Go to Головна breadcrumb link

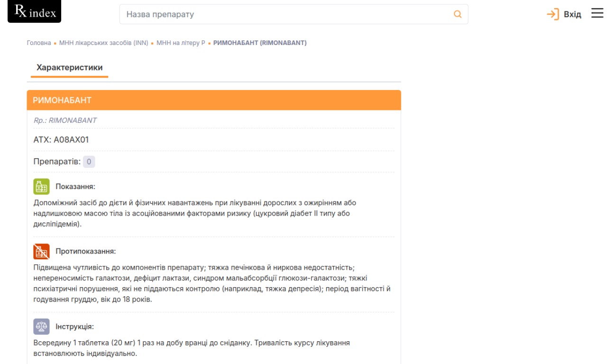(39, 43)
